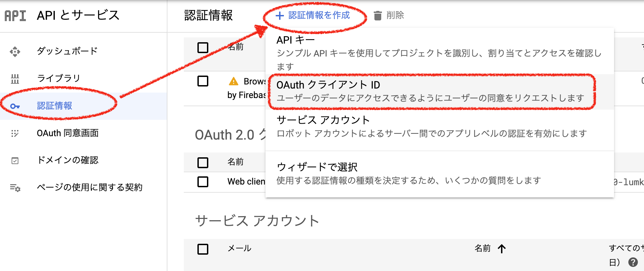
Task: Open ダッシュボード via its diamond icon
Action: [15, 52]
